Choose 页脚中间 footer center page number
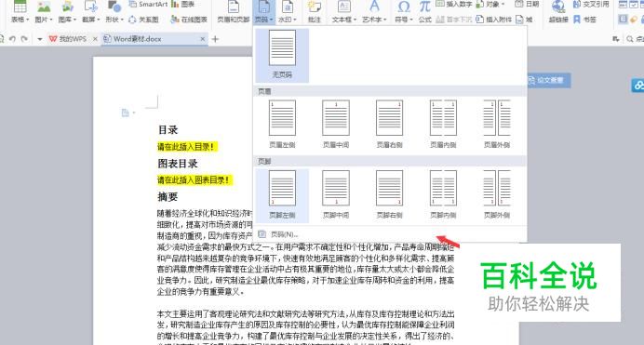 tap(336, 194)
